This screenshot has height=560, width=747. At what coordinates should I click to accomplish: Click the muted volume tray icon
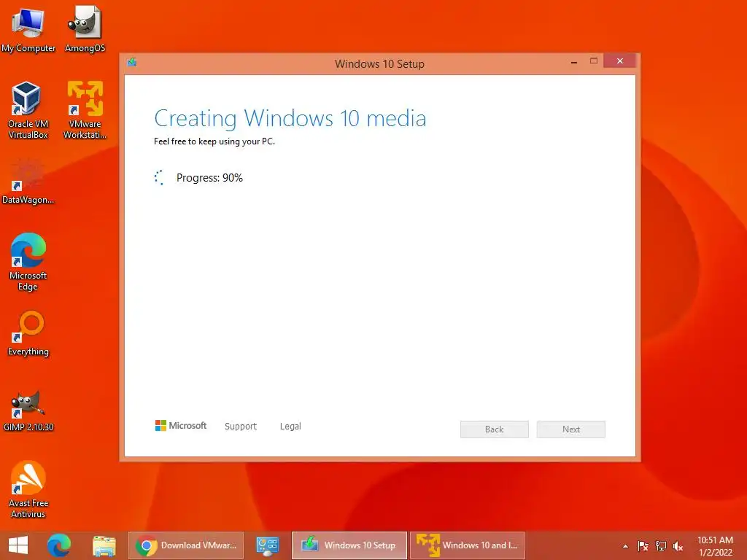(678, 545)
